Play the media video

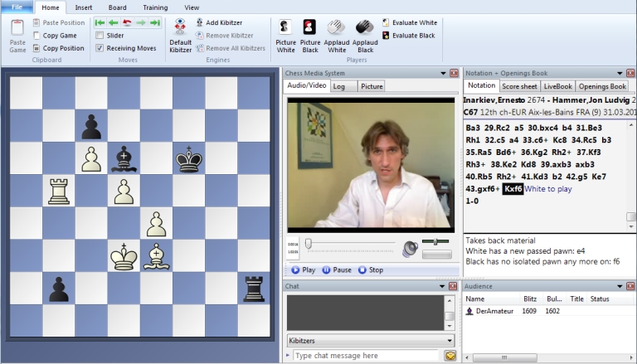coord(303,269)
